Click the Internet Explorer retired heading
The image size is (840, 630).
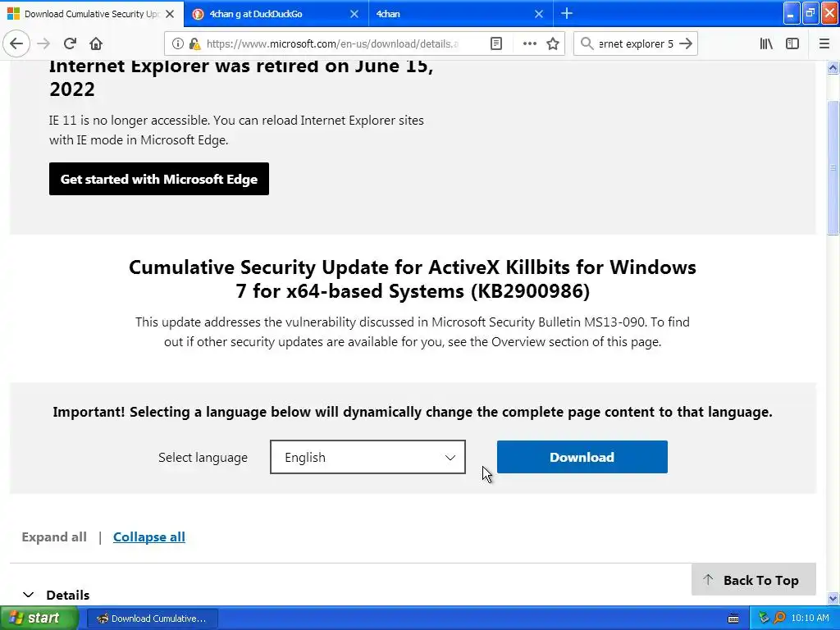click(241, 78)
